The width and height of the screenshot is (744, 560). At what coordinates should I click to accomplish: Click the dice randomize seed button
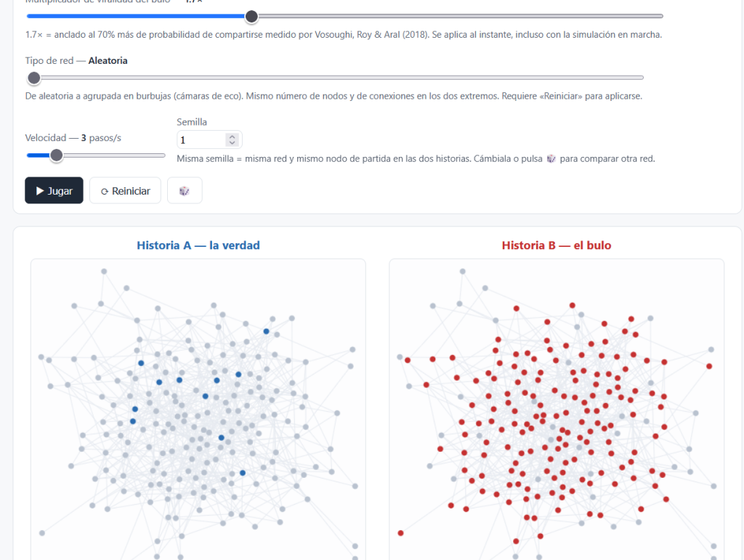185,190
